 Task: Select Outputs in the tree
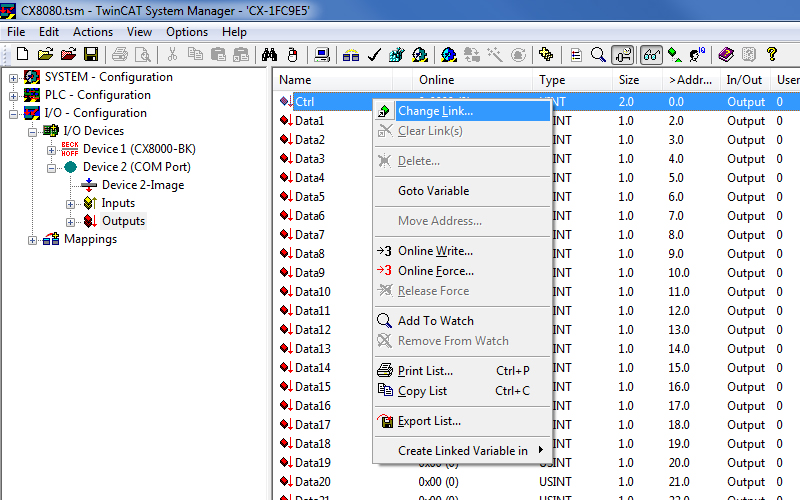pyautogui.click(x=123, y=221)
